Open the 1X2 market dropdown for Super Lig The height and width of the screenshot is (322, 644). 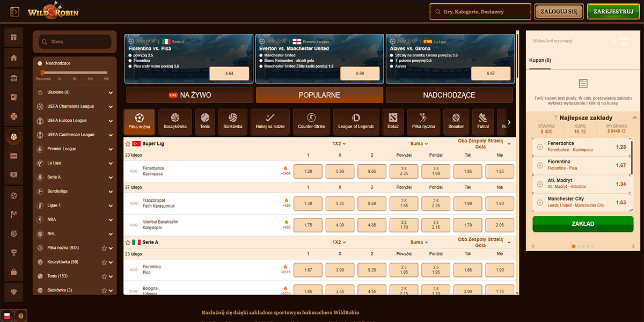tap(339, 144)
